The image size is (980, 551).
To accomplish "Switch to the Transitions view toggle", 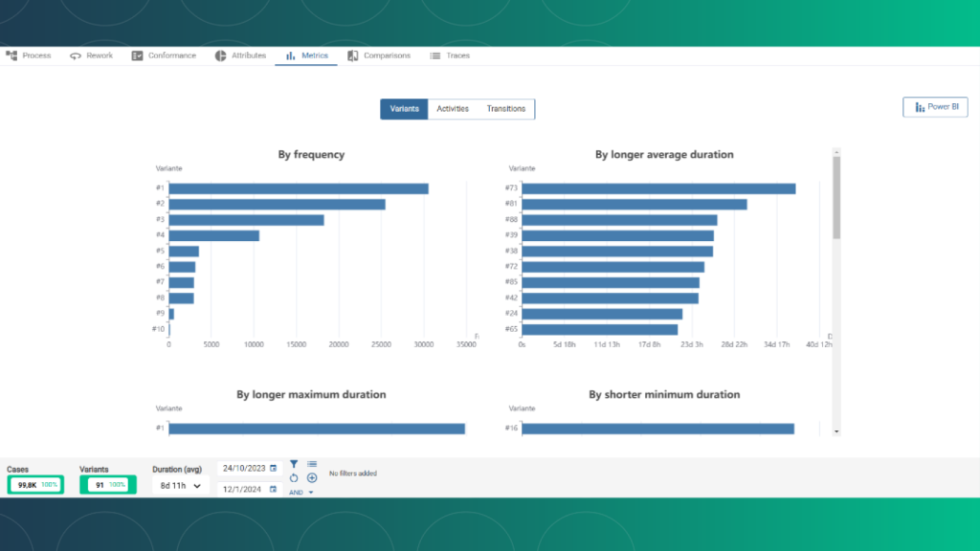I will (505, 109).
